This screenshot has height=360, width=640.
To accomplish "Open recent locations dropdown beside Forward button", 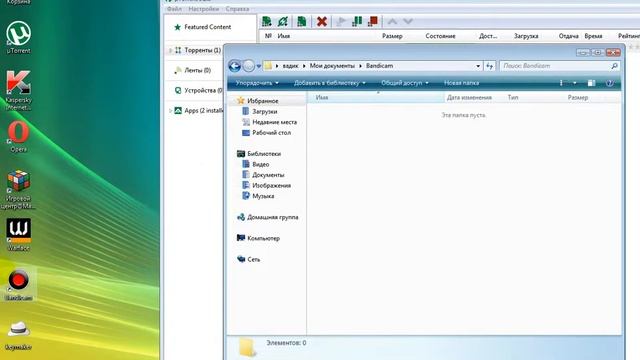I will click(x=259, y=66).
